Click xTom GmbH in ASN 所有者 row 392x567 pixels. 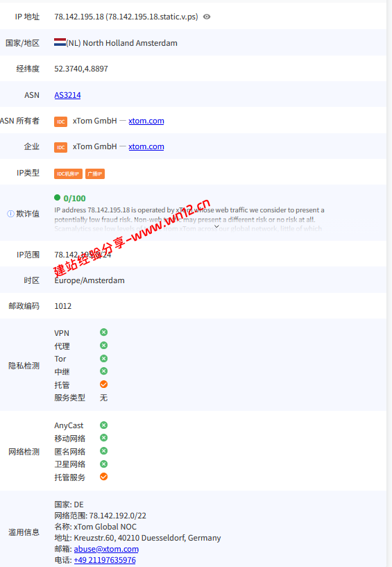tap(95, 121)
